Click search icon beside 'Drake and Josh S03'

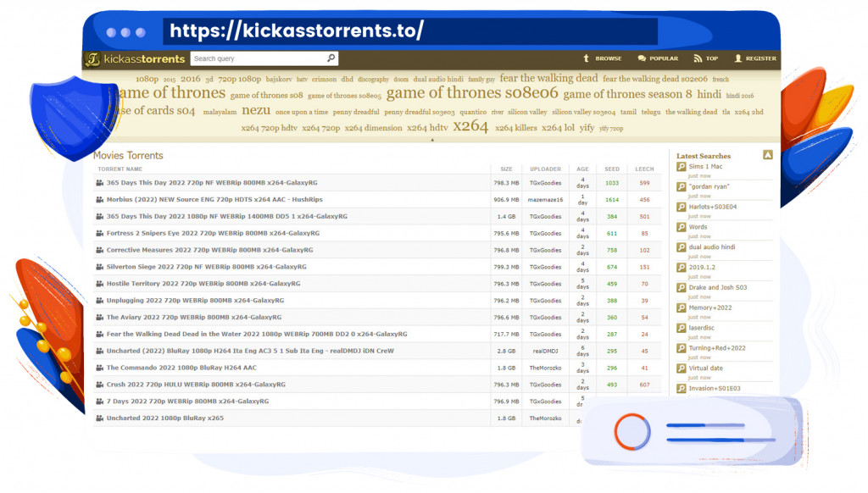682,288
